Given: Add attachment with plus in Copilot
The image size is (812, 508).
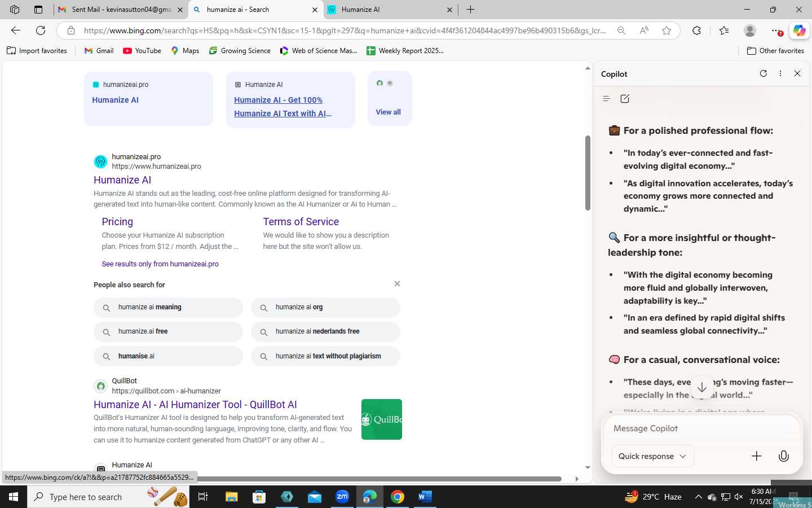Looking at the screenshot, I should [757, 456].
